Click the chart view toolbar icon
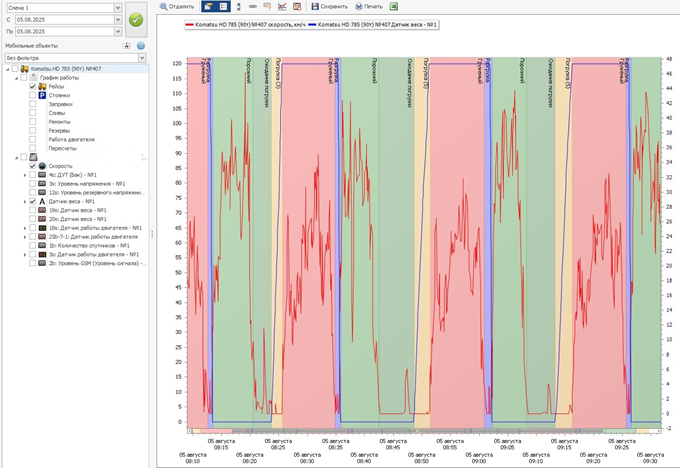 tap(282, 6)
